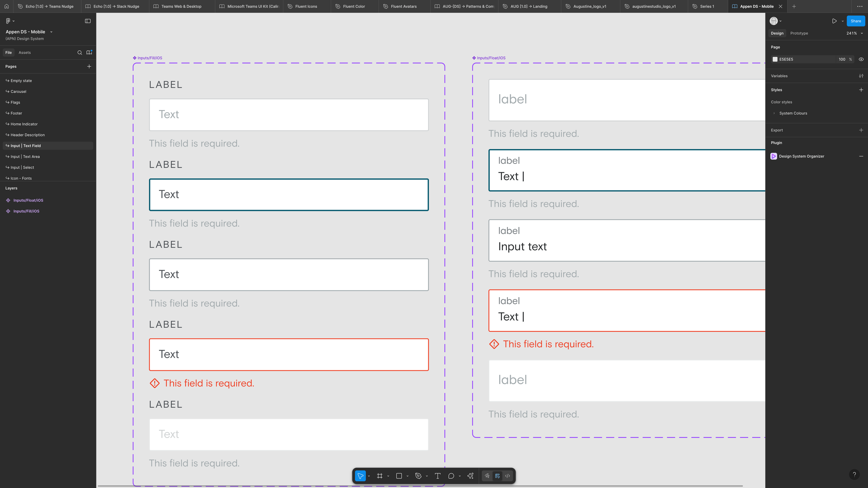
Task: Present prototype with play icon
Action: [x=834, y=21]
